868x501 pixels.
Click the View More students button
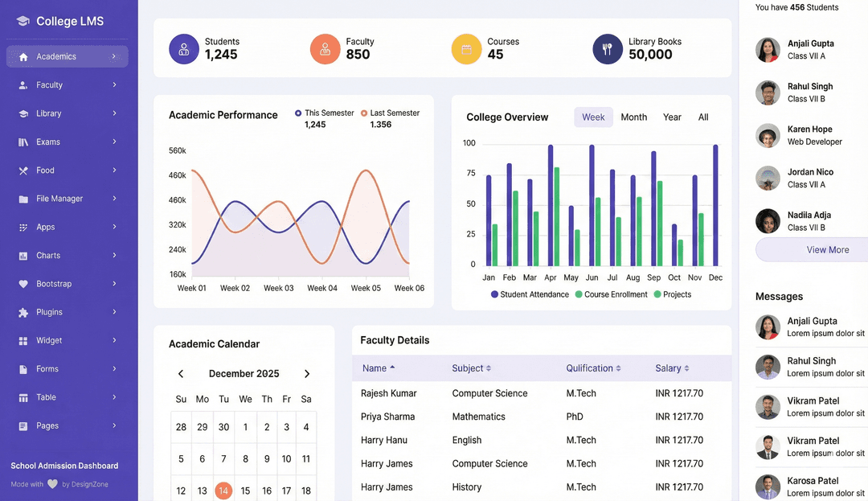(x=827, y=249)
